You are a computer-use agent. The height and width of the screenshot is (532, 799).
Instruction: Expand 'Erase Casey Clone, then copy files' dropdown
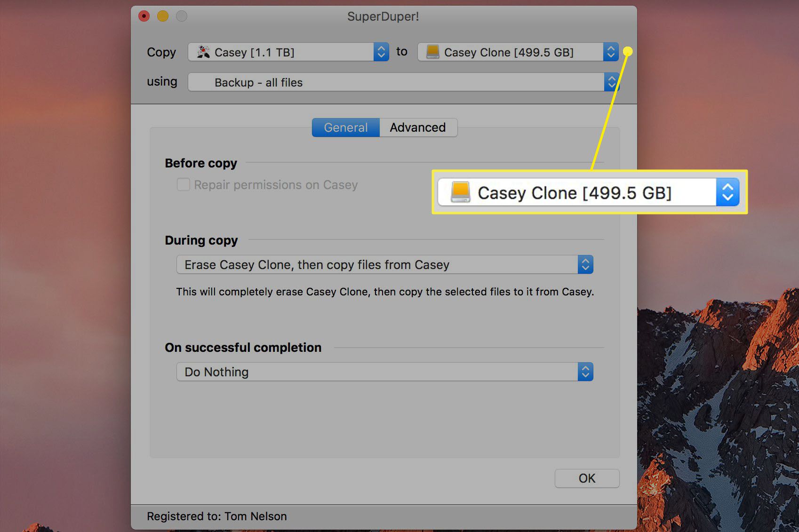[385, 265]
